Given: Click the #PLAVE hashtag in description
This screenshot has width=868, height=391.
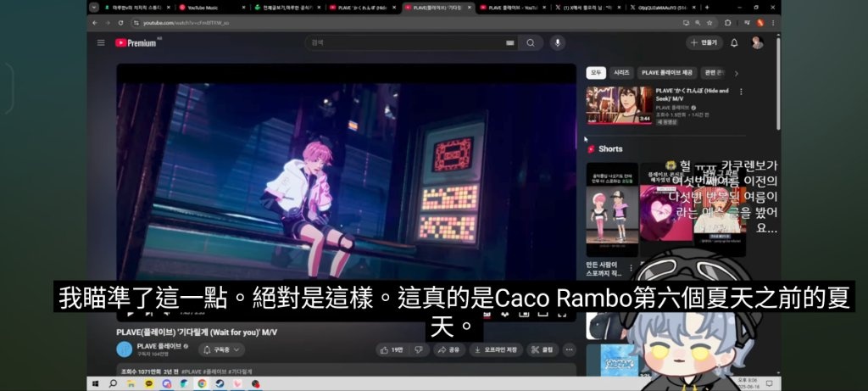Looking at the screenshot, I should (x=191, y=371).
